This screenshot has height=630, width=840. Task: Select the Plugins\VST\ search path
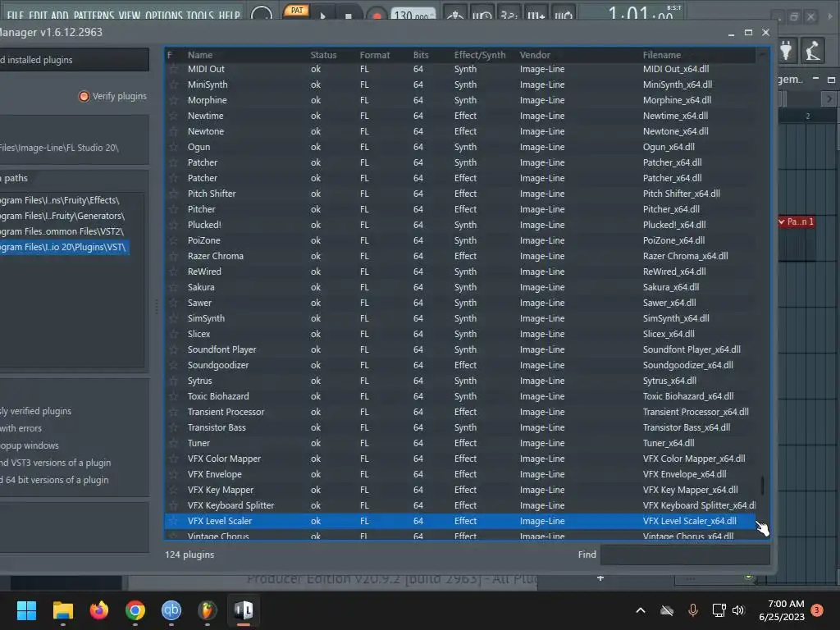pyautogui.click(x=65, y=247)
